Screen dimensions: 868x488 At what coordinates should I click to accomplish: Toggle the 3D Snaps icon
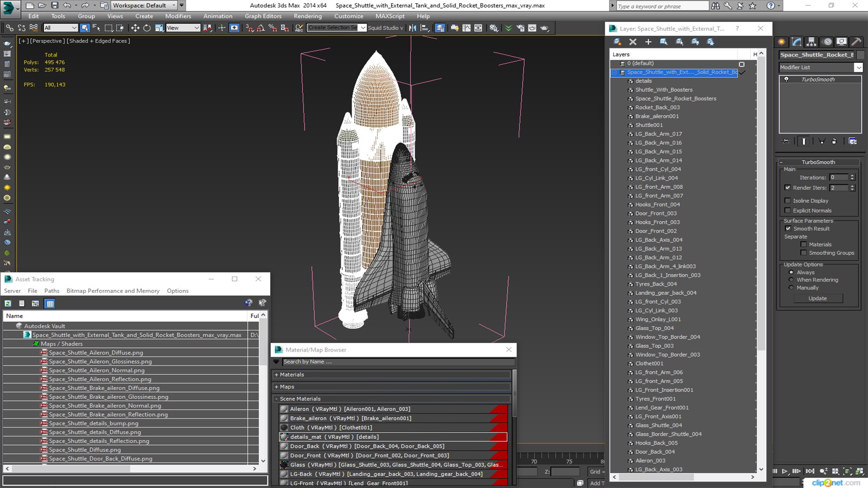249,28
